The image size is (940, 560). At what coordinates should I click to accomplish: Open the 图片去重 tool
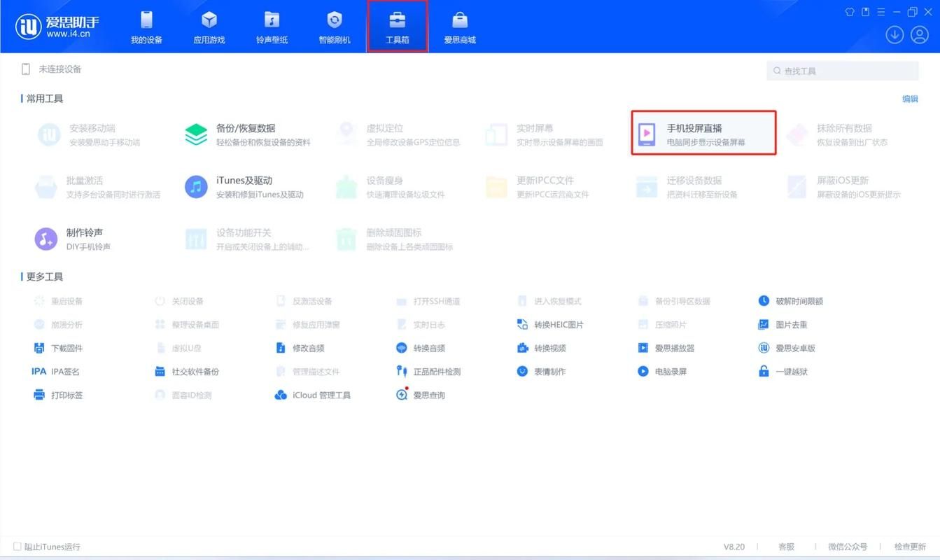coord(783,325)
